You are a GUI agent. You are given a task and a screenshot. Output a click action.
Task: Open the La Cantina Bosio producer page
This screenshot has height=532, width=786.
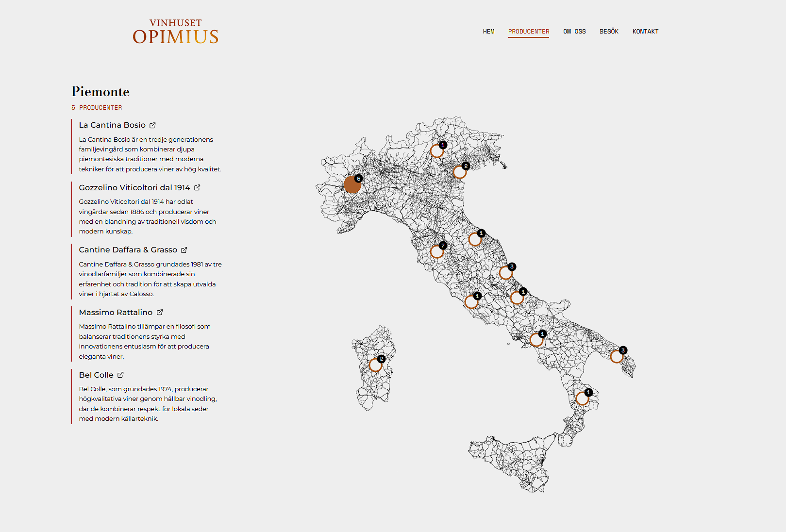tap(113, 125)
